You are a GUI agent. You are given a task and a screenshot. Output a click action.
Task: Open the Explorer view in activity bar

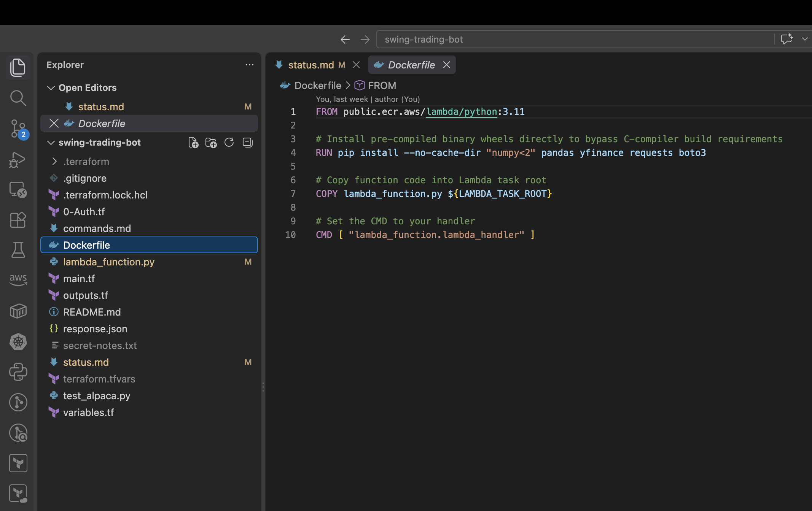pos(18,67)
